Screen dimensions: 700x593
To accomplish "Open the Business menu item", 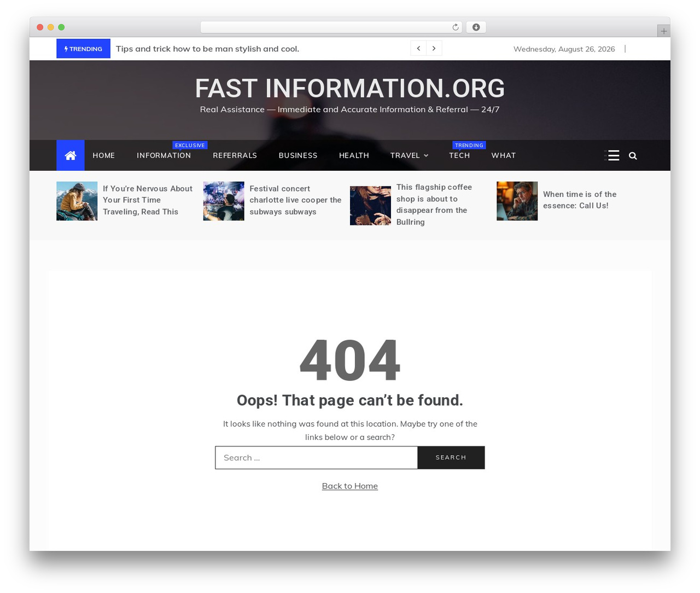I will pyautogui.click(x=298, y=155).
